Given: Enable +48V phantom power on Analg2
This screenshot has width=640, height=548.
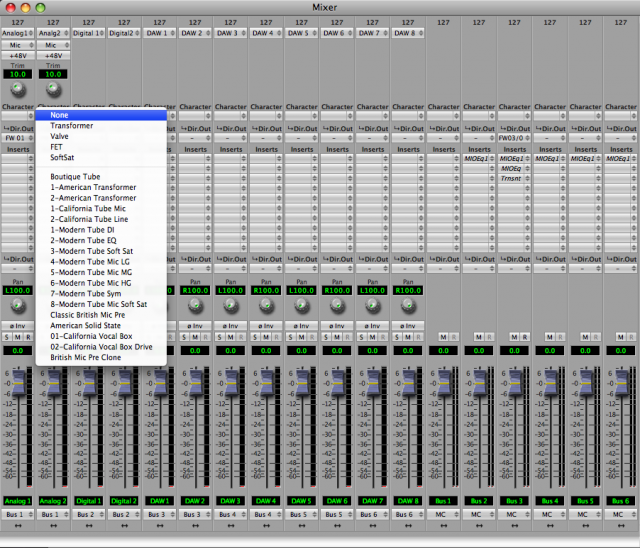Looking at the screenshot, I should click(x=53, y=55).
